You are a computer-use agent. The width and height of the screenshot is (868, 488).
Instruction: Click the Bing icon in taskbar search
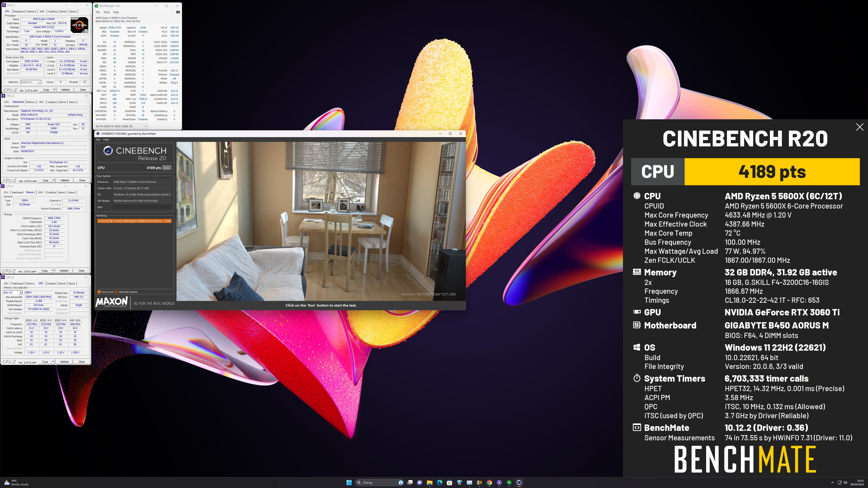point(401,482)
